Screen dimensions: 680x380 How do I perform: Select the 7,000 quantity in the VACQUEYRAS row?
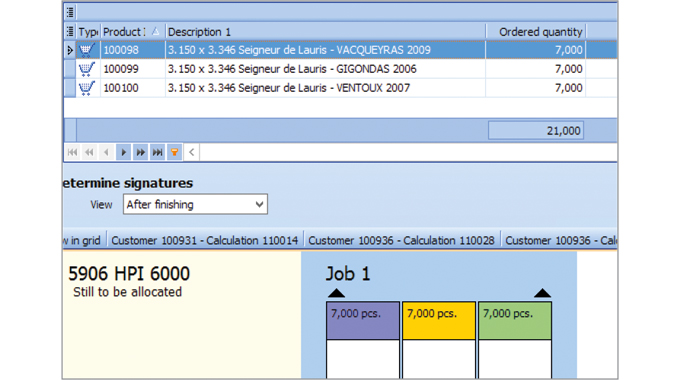point(536,50)
